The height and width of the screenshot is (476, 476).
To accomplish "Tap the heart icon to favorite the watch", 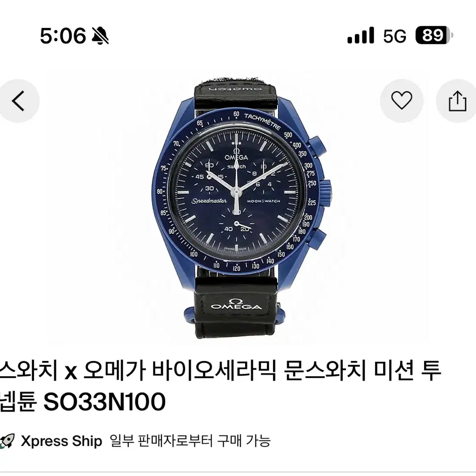I will pos(402,101).
